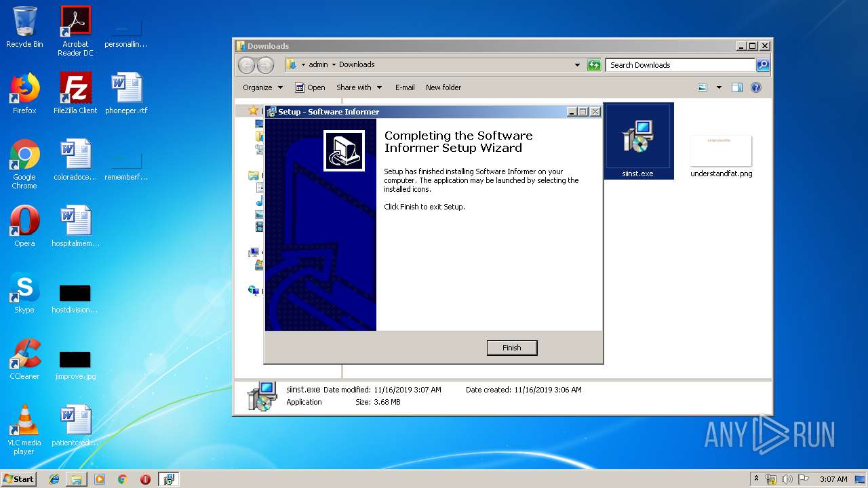Select jimprove.jpg image on desktop
The image size is (868, 488).
pos(75,365)
